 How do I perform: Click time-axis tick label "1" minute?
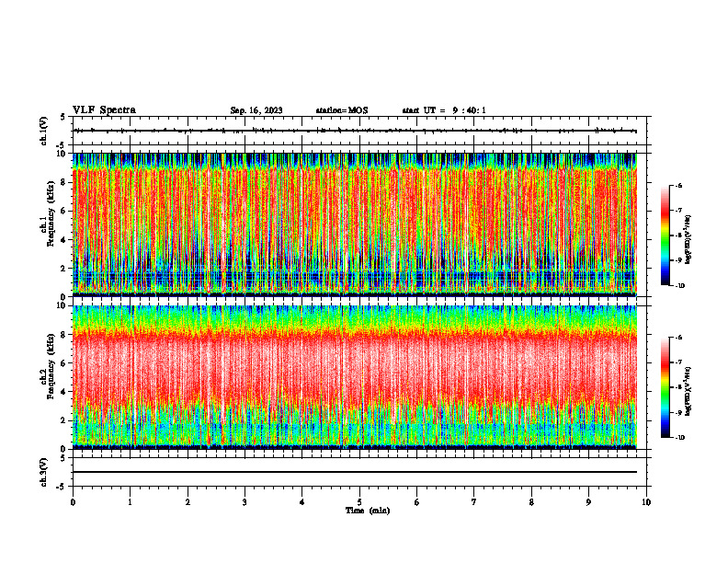coord(131,502)
